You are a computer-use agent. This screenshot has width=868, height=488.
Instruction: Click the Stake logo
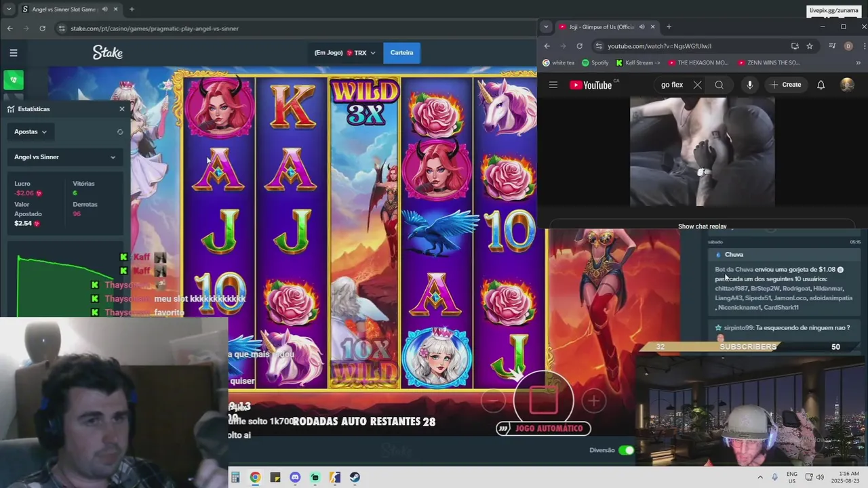(x=107, y=52)
